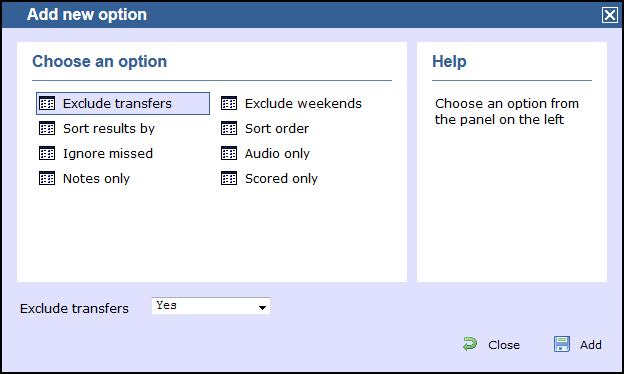Choose the Scored only option label
Image resolution: width=624 pixels, height=374 pixels.
point(281,179)
